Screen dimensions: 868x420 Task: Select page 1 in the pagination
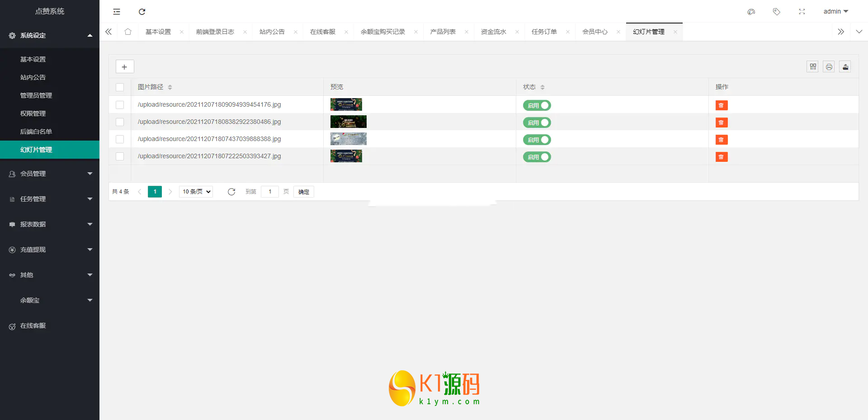point(155,192)
